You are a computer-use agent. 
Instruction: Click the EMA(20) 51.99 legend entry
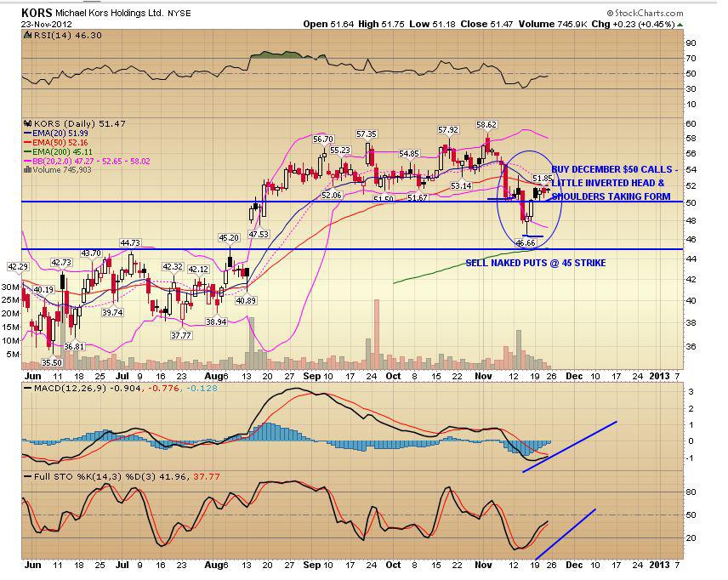click(60, 134)
